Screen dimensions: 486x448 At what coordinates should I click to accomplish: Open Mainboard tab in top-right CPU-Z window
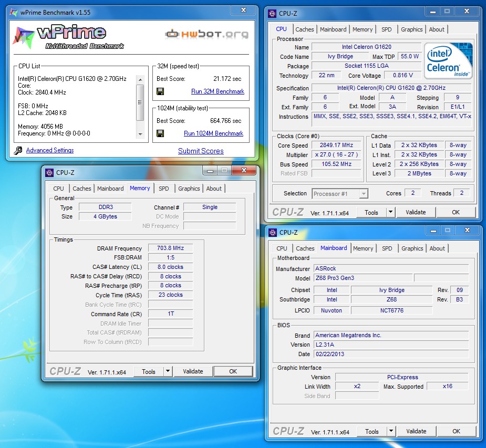tap(333, 29)
